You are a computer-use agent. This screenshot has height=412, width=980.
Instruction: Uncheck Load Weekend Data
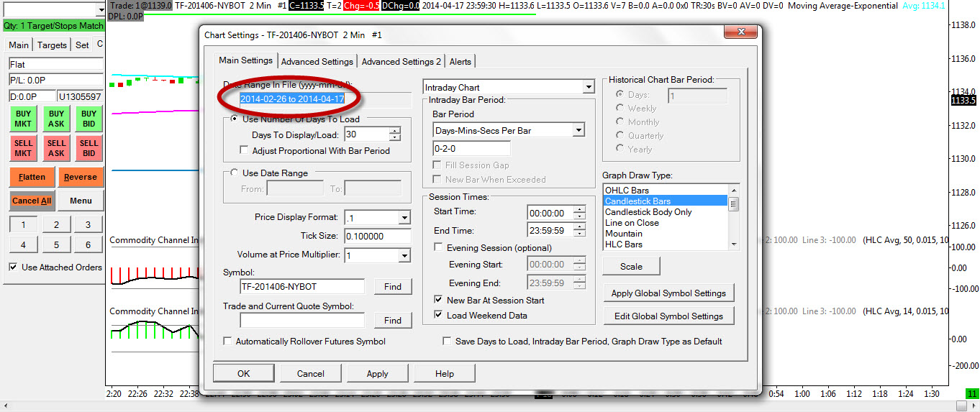click(x=439, y=316)
